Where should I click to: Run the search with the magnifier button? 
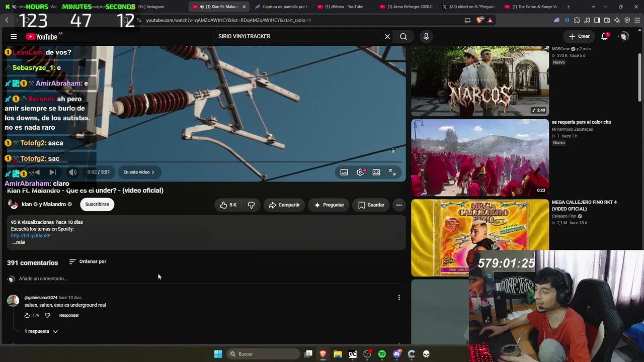pyautogui.click(x=404, y=36)
